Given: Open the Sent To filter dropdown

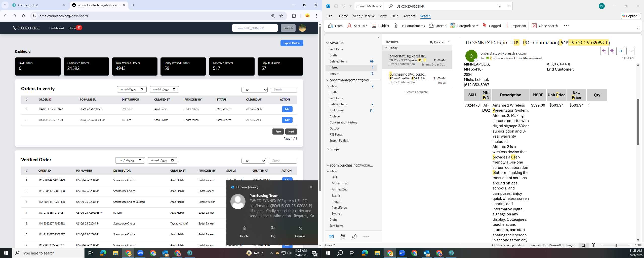Looking at the screenshot, I should click(357, 26).
